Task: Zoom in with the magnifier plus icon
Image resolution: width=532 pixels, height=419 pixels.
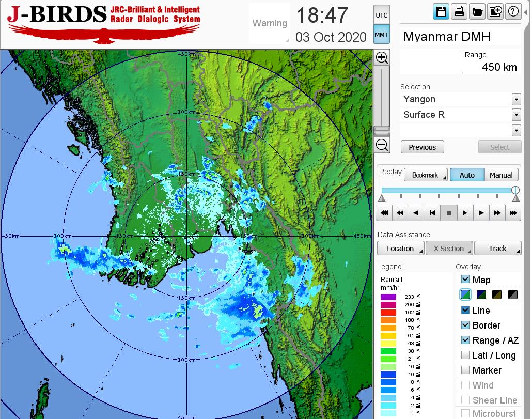Action: 382,57
